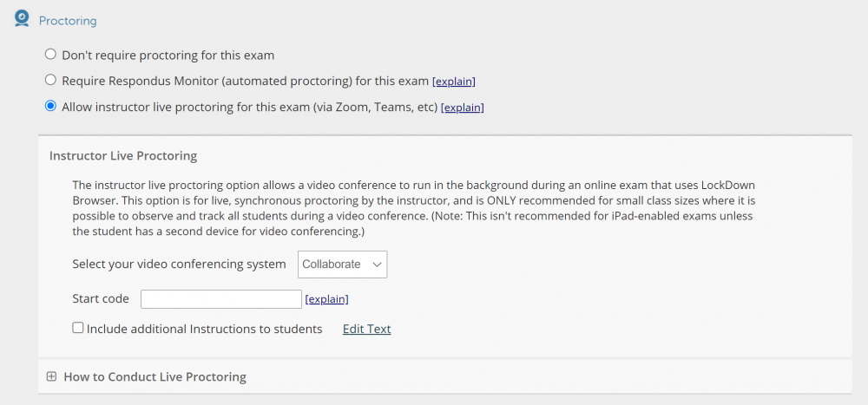Click the Proctoring webcam icon

point(23,18)
